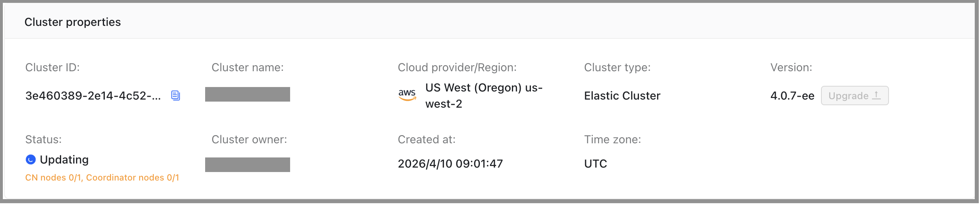Click the upload arrow inside Upgrade button

876,96
